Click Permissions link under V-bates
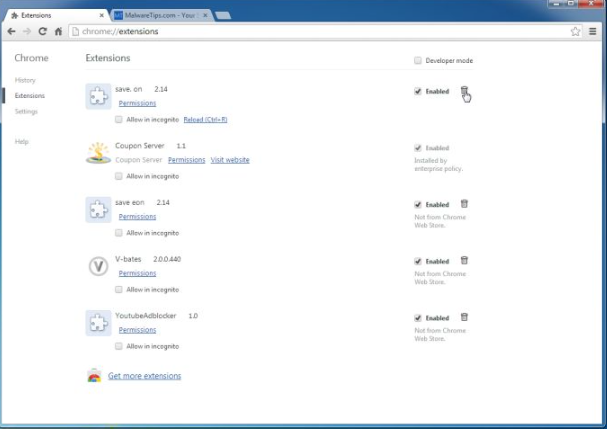Viewport: 608px width, 429px height. pos(137,273)
